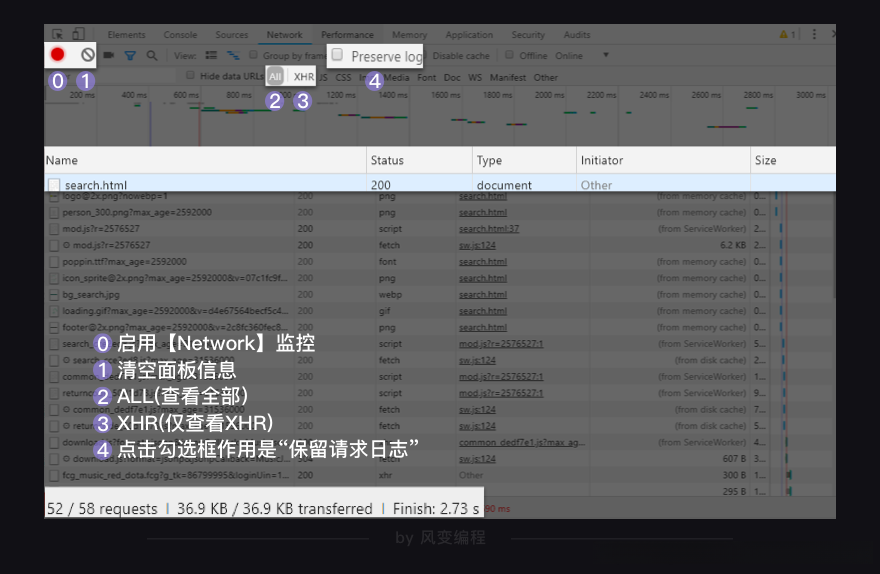Open the Online throttling dropdown
The width and height of the screenshot is (880, 574).
pos(569,56)
